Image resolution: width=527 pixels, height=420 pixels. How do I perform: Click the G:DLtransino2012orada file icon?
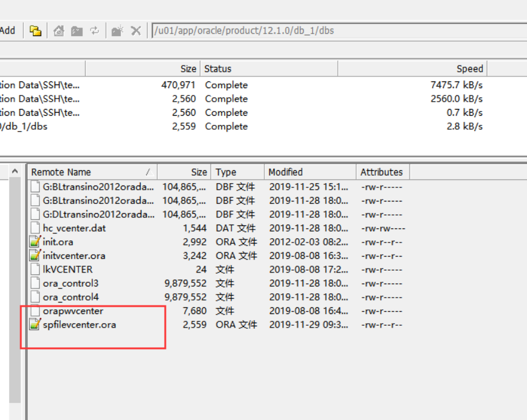35,214
